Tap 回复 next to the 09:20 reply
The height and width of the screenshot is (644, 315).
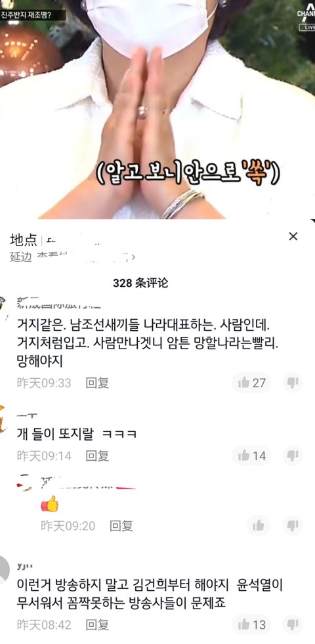pos(121,526)
